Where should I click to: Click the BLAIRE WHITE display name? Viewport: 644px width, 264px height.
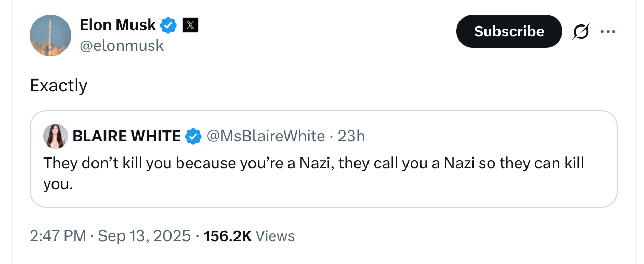coord(126,136)
